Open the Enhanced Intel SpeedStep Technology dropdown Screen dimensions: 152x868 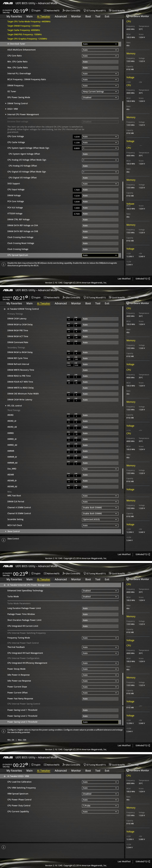(x=100, y=591)
